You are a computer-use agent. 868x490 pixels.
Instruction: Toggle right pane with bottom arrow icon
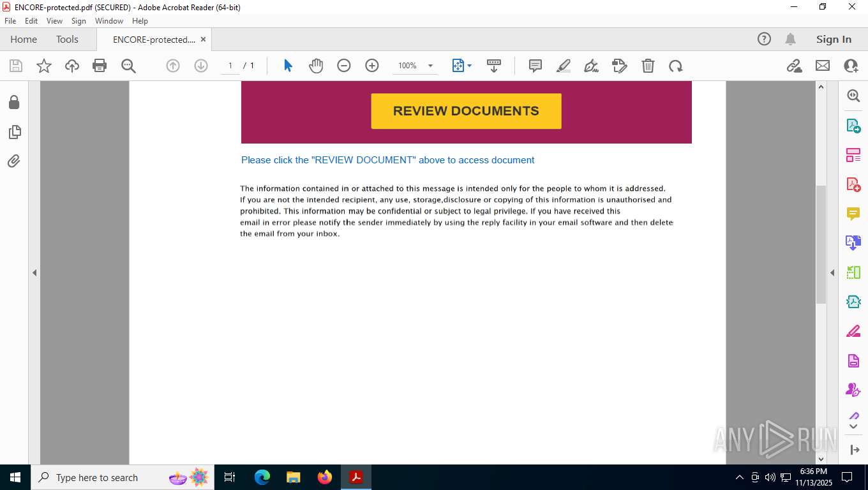[855, 450]
